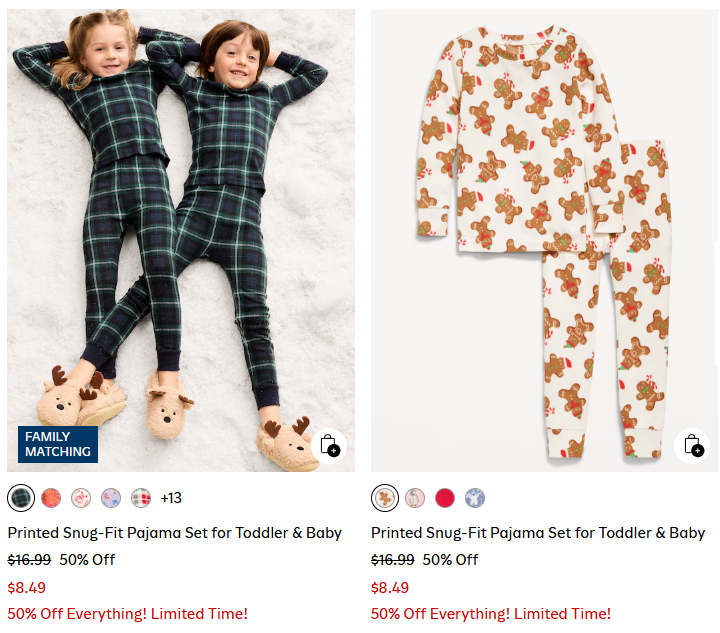This screenshot has height=633, width=720.
Task: Pick the light pink print swatch
Action: coord(415,497)
